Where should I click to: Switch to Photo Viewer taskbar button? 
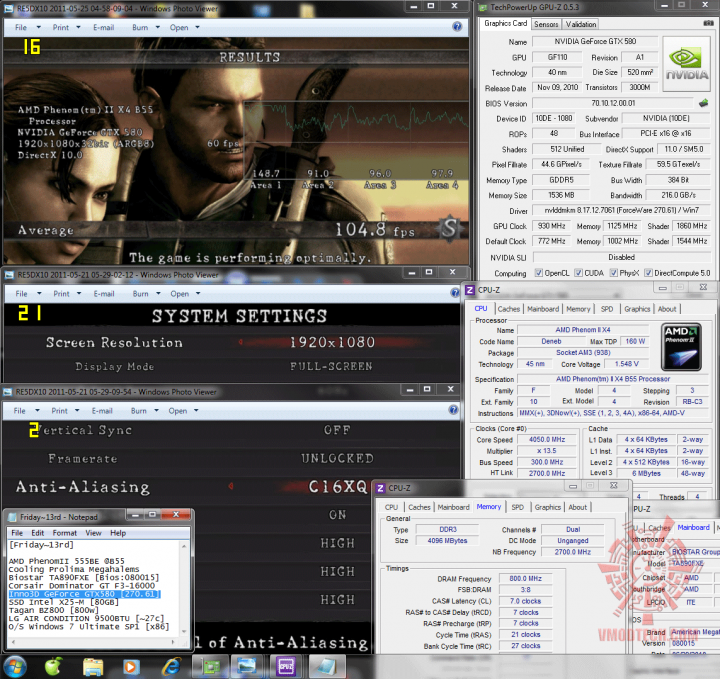(x=247, y=667)
